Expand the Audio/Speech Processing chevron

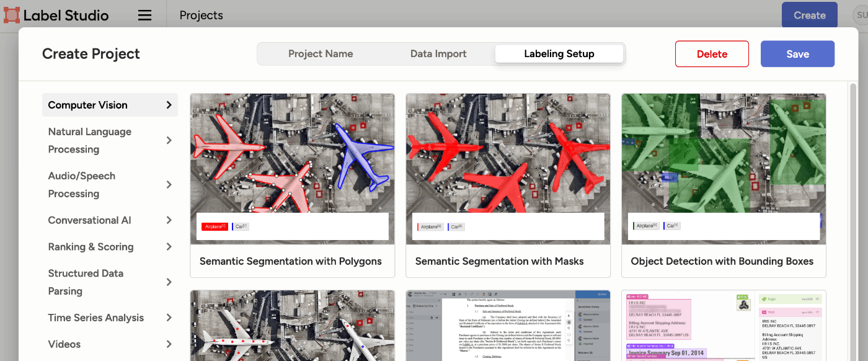point(169,185)
